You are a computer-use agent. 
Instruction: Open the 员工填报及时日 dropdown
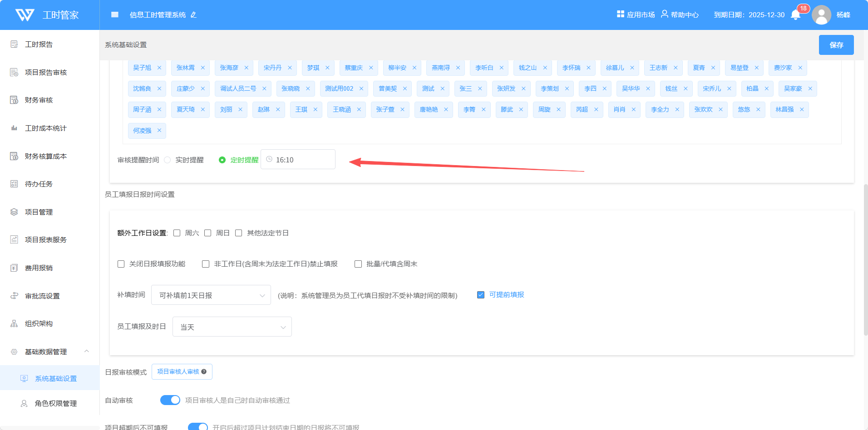[232, 327]
